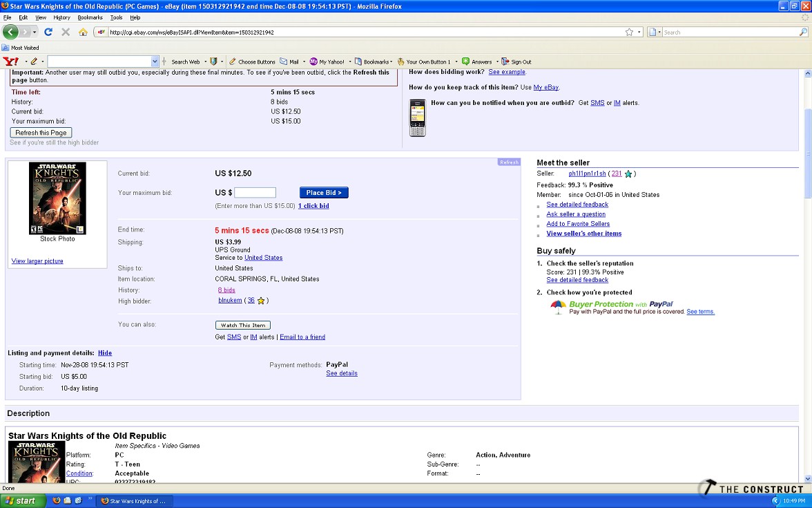Click the small Refresh tag in bid panel
Screen dimensions: 812x508
(508, 162)
